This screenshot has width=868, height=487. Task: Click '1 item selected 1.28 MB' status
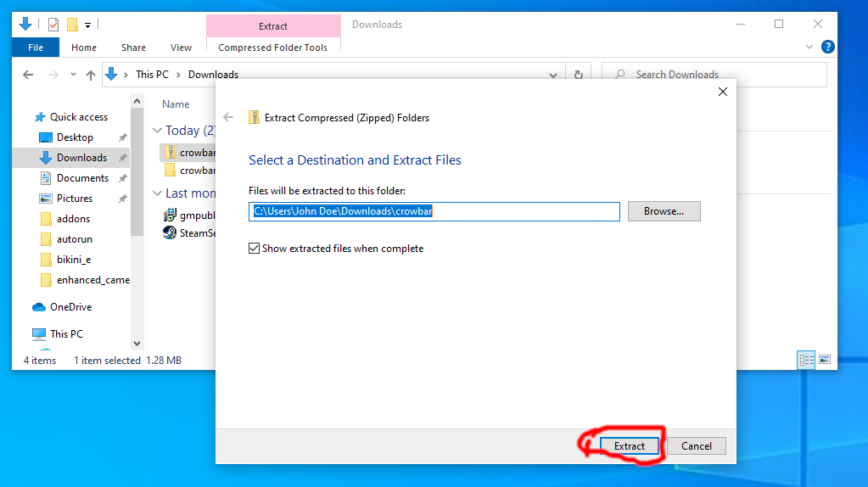coord(128,361)
